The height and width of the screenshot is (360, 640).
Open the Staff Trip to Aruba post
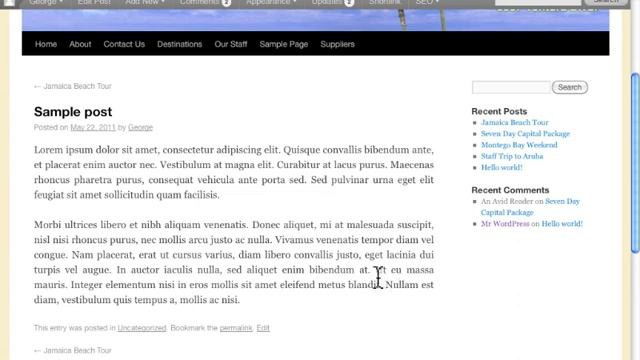pos(512,156)
